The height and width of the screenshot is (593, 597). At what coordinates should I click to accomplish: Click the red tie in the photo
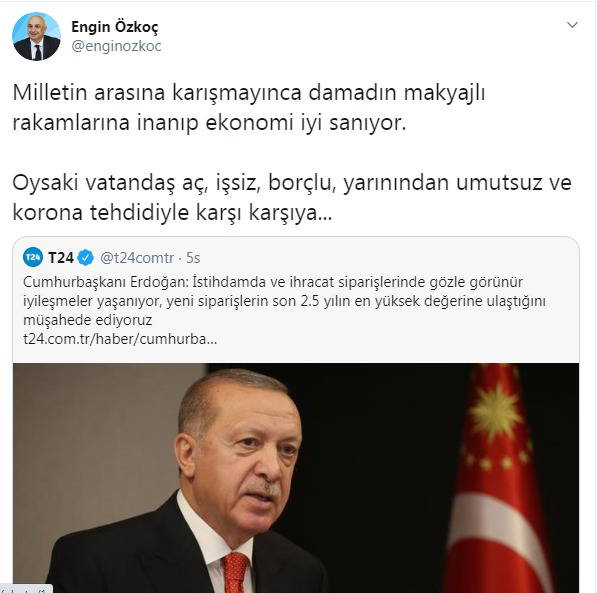pos(235,572)
